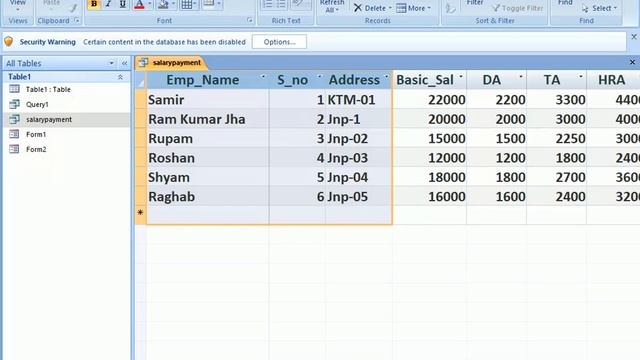Screen dimensions: 640x360
Task: Click the Address cell KTM-01
Action: point(359,100)
